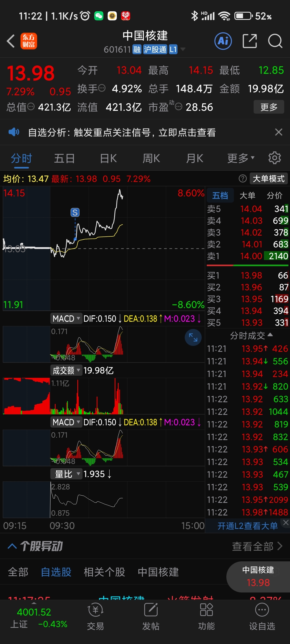Switch to the 五日 tab
290x644 pixels.
[64, 158]
